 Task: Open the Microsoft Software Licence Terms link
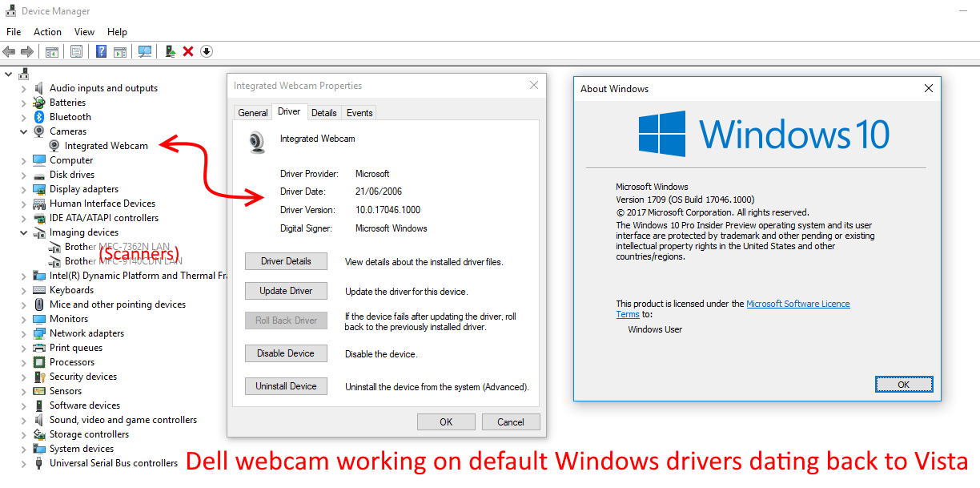[797, 304]
